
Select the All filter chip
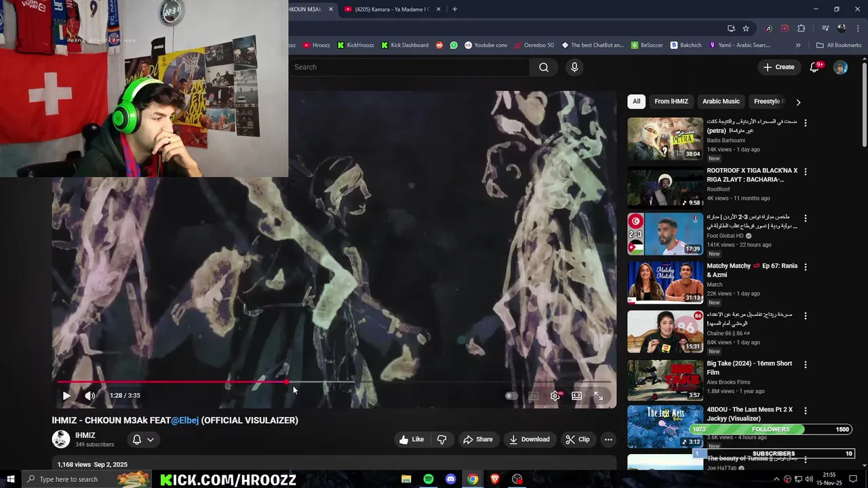pos(636,102)
